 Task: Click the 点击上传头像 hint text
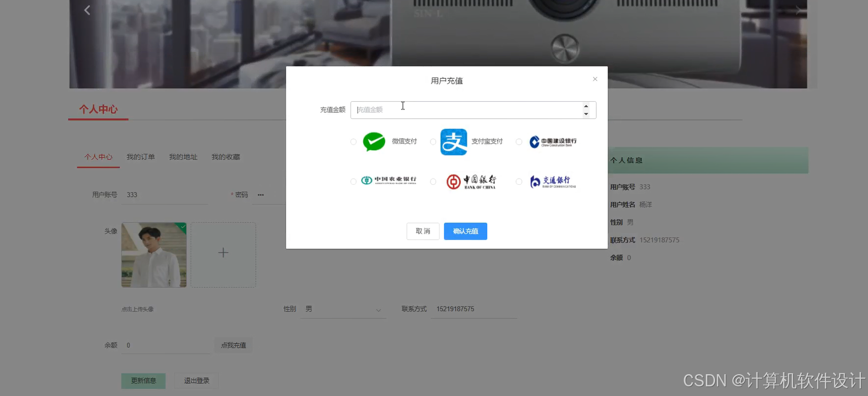point(138,309)
